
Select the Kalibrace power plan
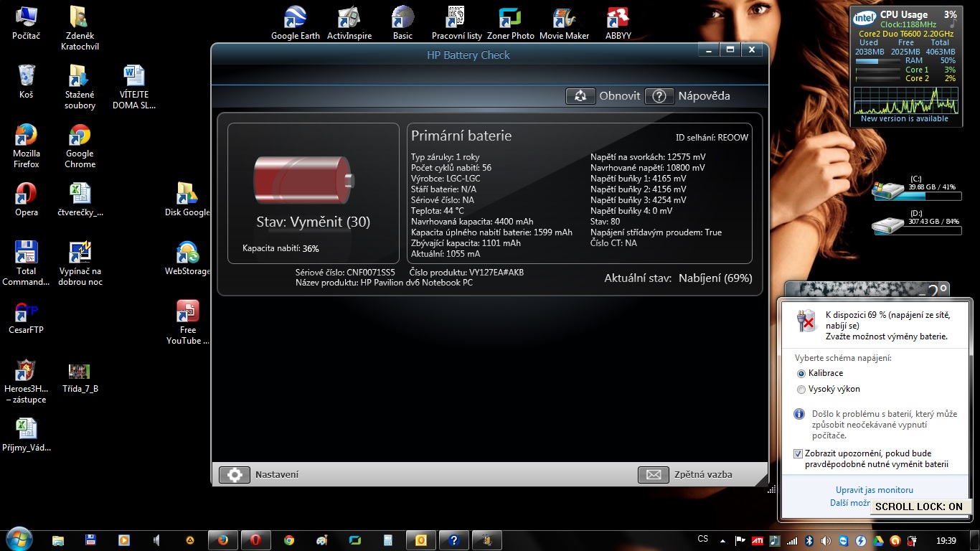[x=801, y=374]
